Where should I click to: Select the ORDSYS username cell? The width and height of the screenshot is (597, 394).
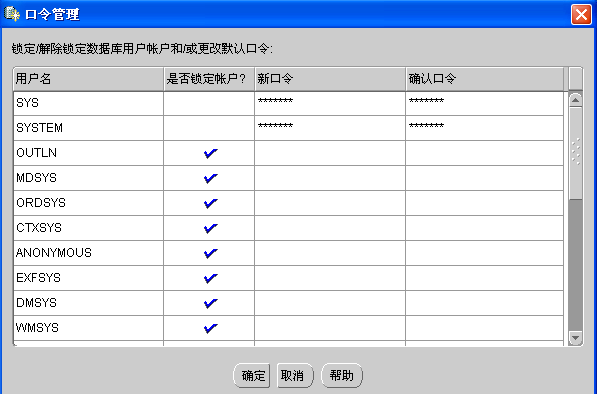[88, 203]
